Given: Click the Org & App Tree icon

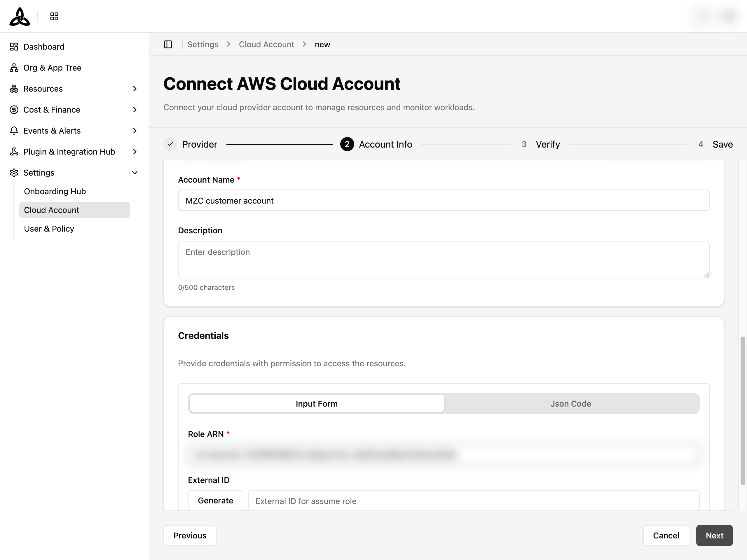Looking at the screenshot, I should [14, 67].
